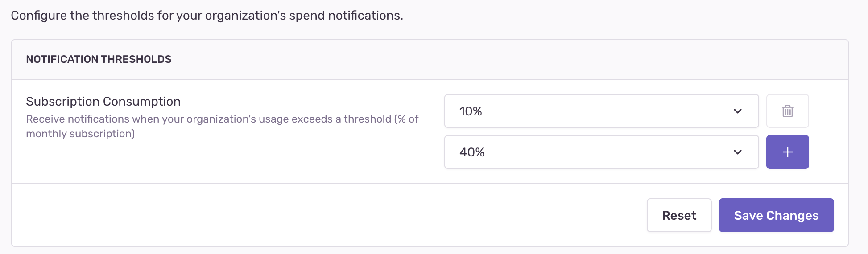This screenshot has height=254, width=868.
Task: Click the word "Save" on purple button
Action: 748,215
